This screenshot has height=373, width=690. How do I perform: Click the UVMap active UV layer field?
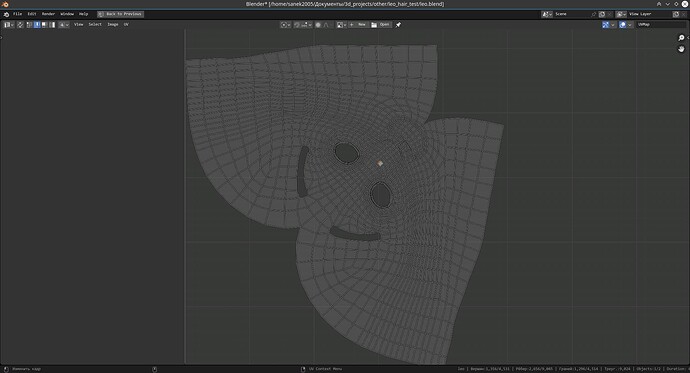(x=661, y=25)
